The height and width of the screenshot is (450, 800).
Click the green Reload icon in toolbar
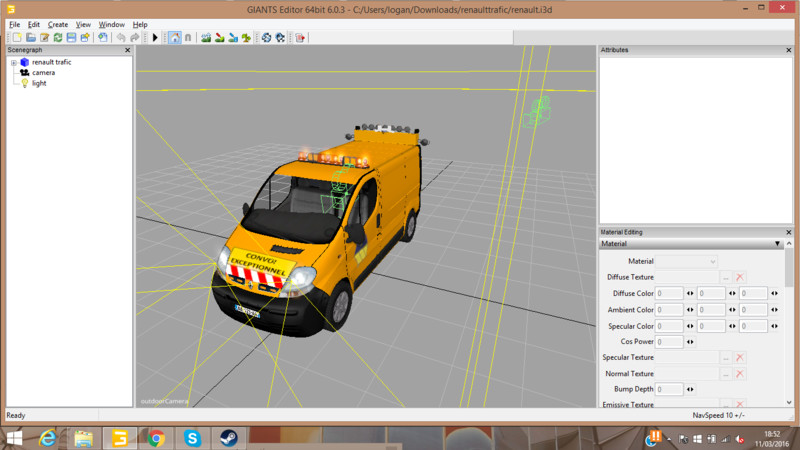point(58,37)
